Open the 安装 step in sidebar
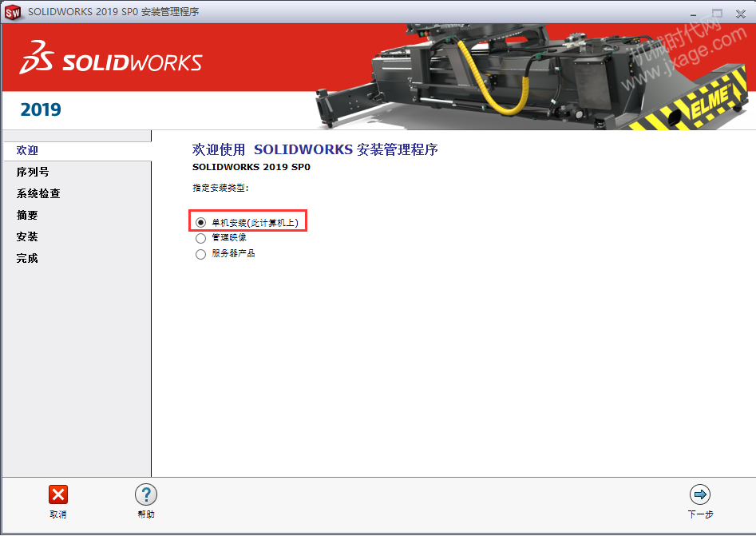756x536 pixels. click(27, 237)
